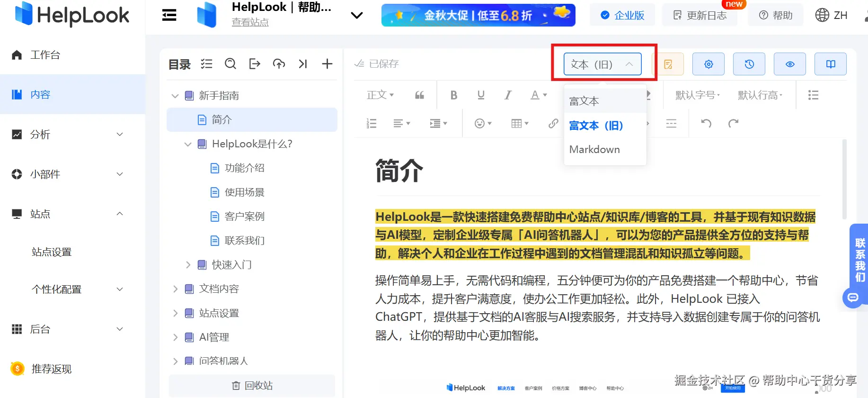The height and width of the screenshot is (398, 868).
Task: Expand the AI管理 folder
Action: coord(175,337)
